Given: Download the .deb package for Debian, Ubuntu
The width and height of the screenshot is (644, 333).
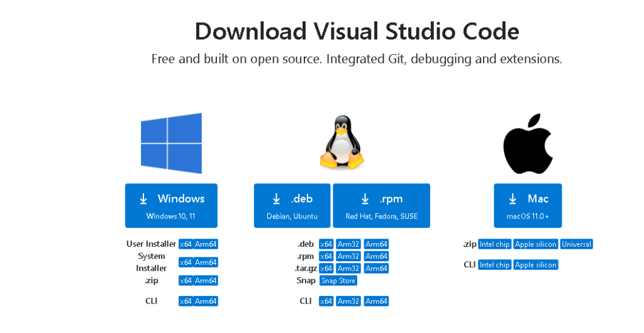Looking at the screenshot, I should tap(292, 206).
